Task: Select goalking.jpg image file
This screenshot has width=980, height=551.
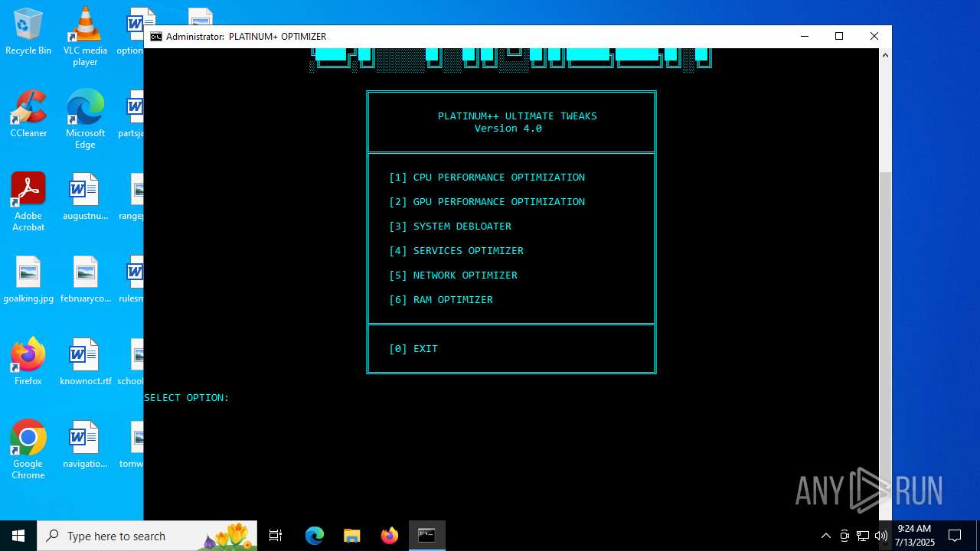Action: pos(28,279)
